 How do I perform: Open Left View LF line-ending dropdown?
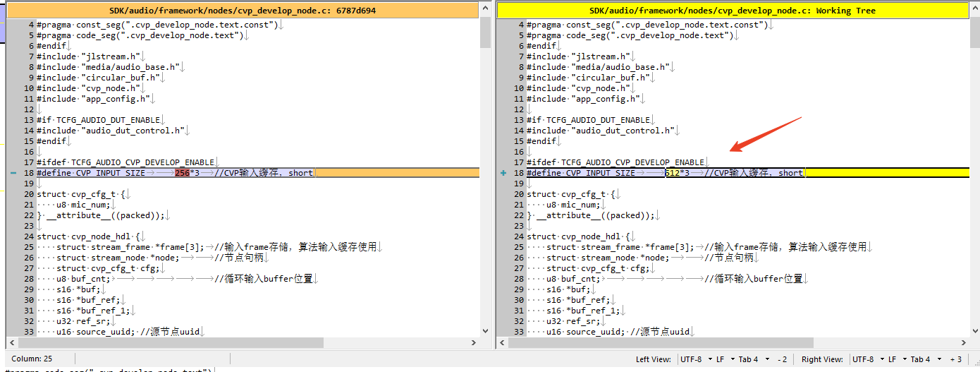pos(725,359)
